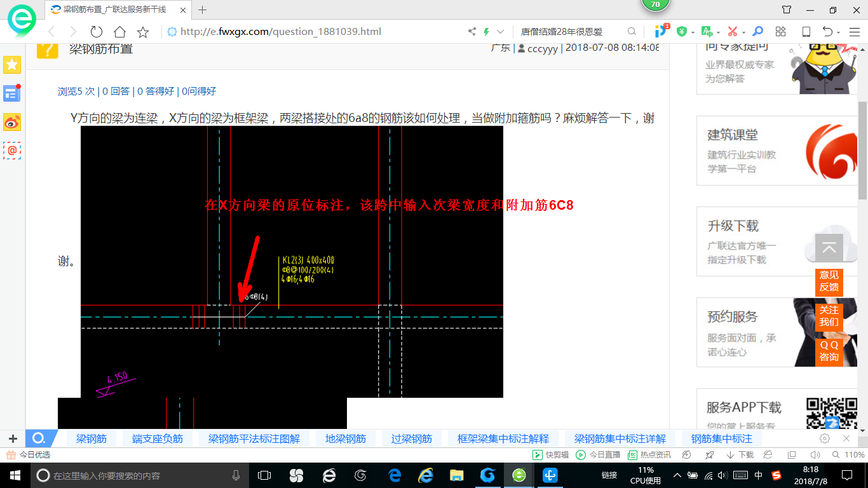Open the blue extension with red badge
This screenshot has height=488, width=868.
661,30
